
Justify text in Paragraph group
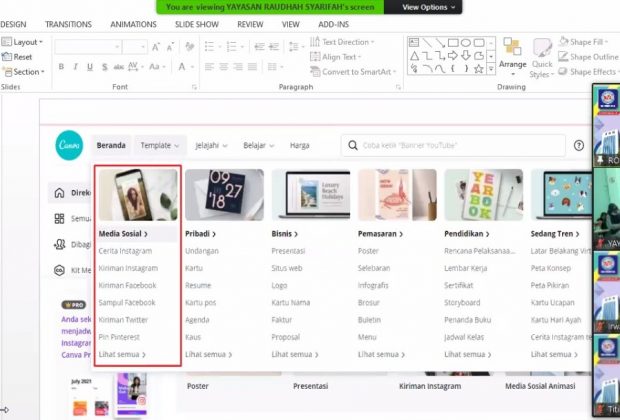[x=252, y=67]
